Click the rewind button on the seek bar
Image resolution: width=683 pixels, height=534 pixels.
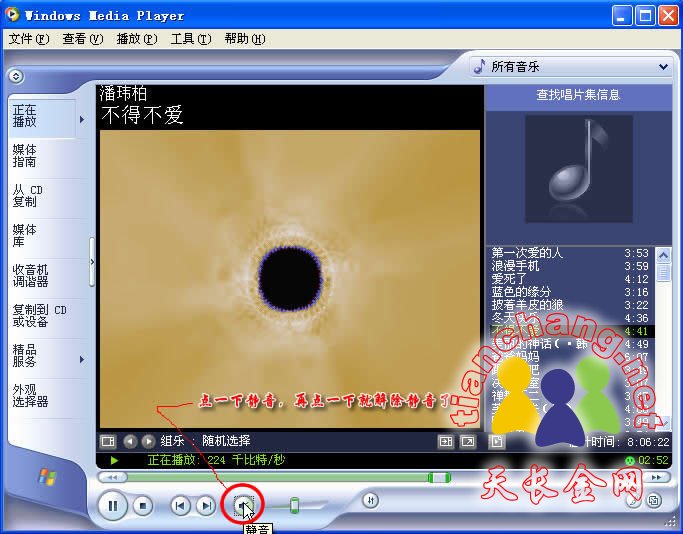point(112,477)
